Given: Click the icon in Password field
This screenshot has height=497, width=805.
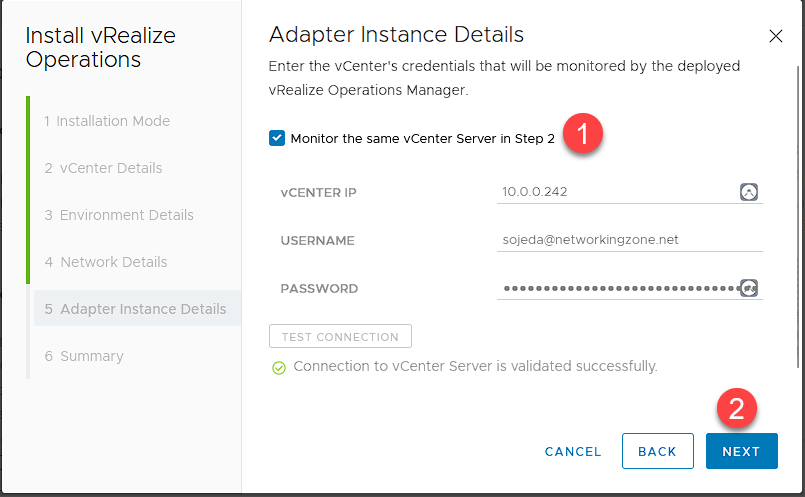Looking at the screenshot, I should point(748,288).
